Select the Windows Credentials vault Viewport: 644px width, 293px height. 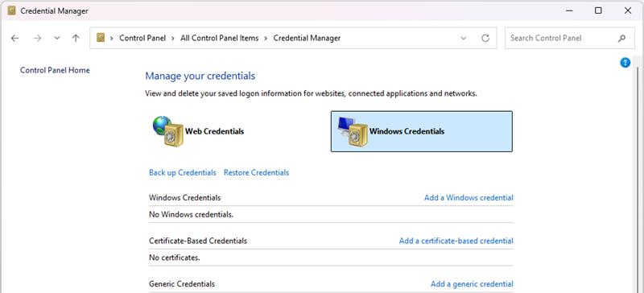[421, 131]
